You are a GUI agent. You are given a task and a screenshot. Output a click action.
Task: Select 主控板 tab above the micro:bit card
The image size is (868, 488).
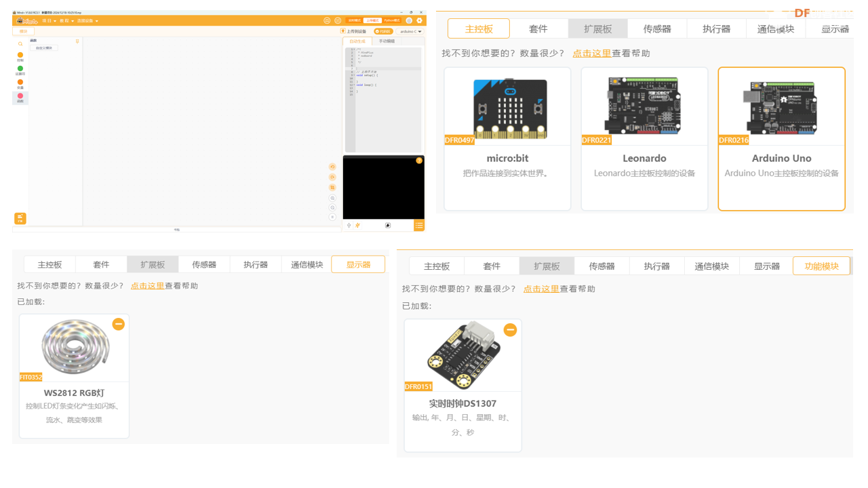[479, 28]
